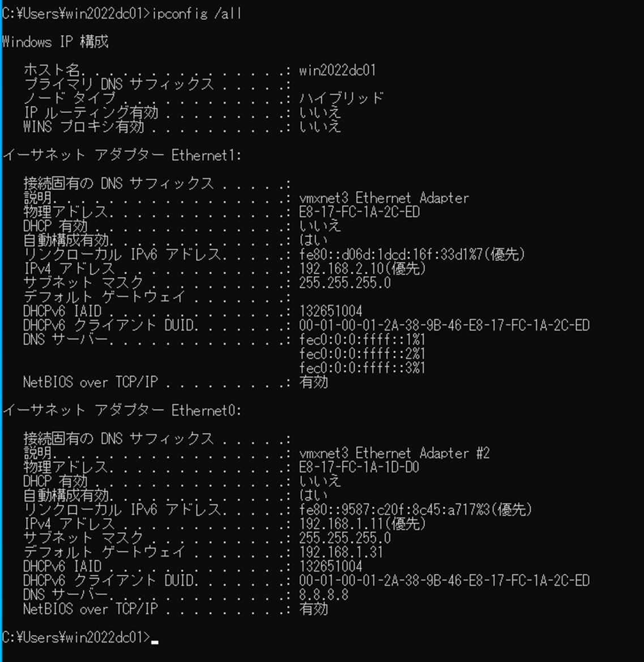This screenshot has width=644, height=662.
Task: Click the DNS server entry 8.8.8.8
Action: tap(323, 595)
